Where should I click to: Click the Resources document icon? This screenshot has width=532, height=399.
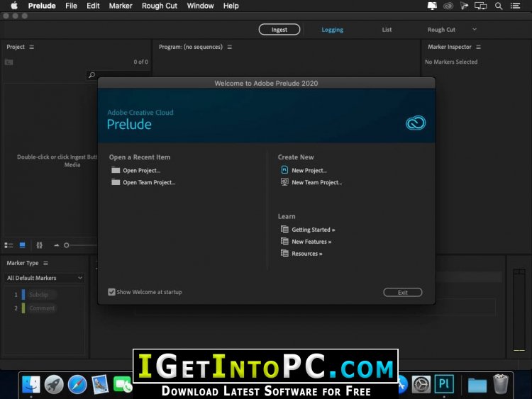point(284,253)
